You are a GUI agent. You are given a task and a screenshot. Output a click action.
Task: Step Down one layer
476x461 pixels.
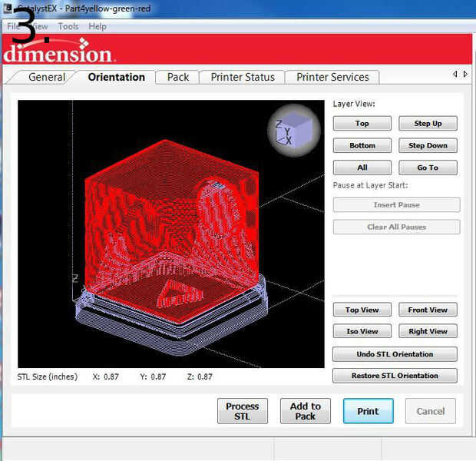pos(428,145)
